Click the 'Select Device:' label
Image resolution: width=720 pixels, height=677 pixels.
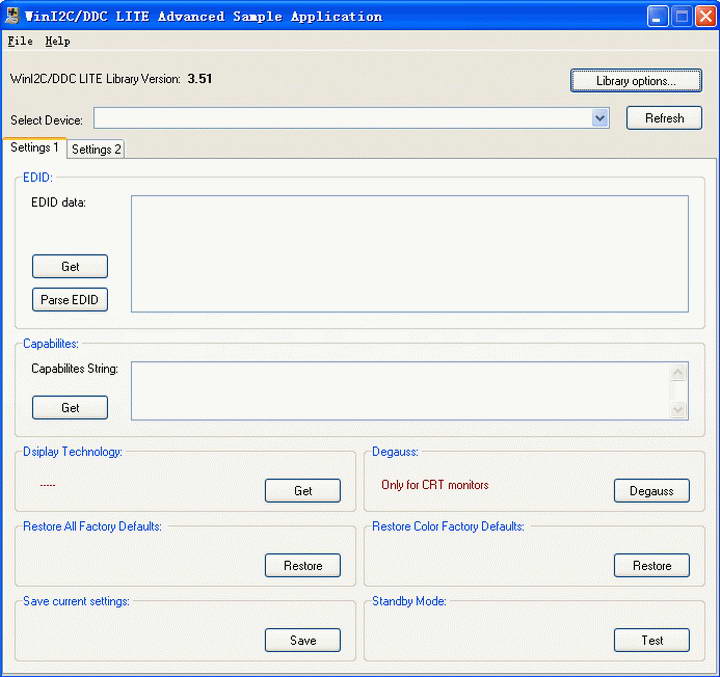46,120
